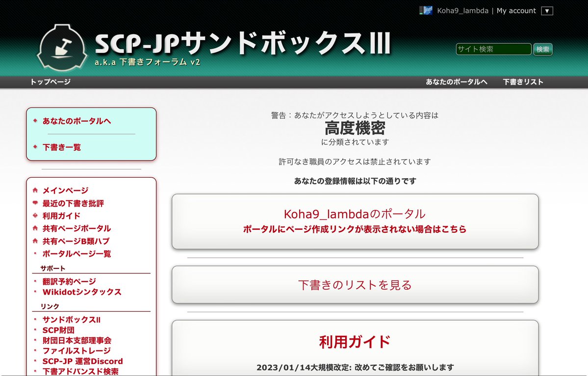Click the 高度機密 heading text
This screenshot has width=588, height=376.
click(355, 128)
